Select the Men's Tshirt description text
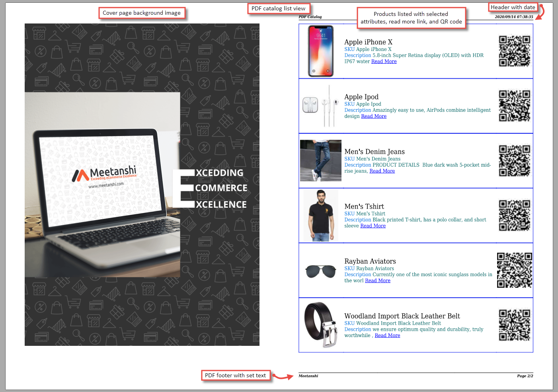Image resolution: width=558 pixels, height=392 pixels. 415,222
